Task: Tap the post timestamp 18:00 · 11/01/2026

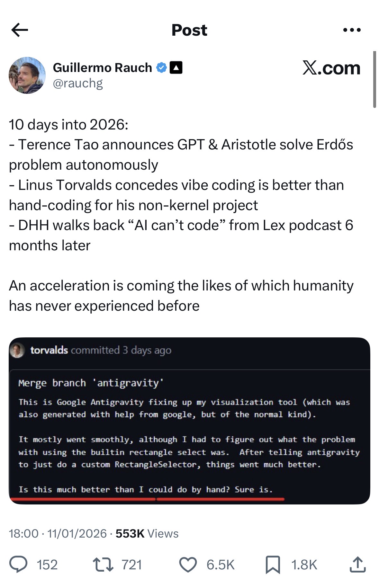Action: click(x=58, y=533)
